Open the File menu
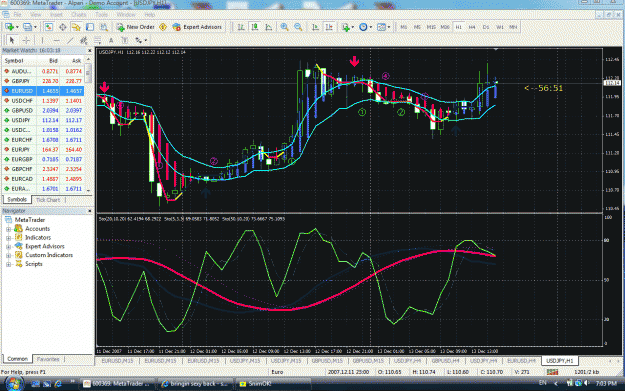This screenshot has width=625, height=391. [18, 15]
